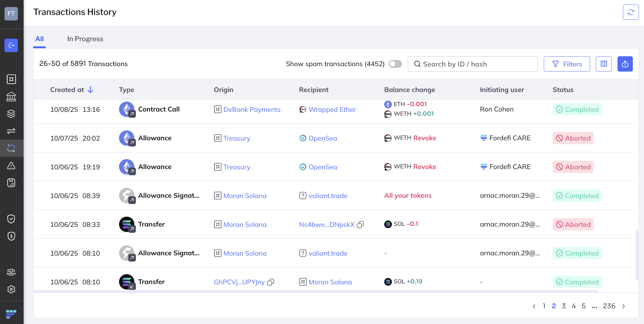Screen dimensions: 644x324
Task: Select the All tab
Action: 40,39
